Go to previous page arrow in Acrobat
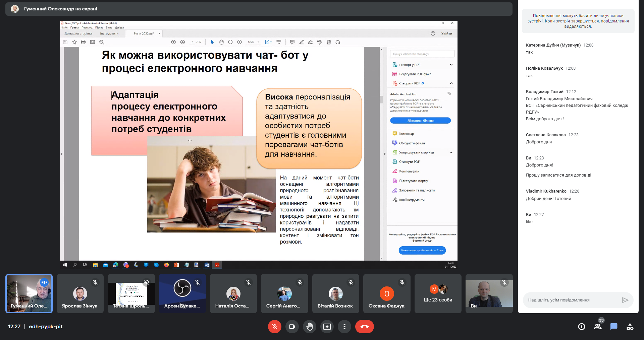 [173, 42]
